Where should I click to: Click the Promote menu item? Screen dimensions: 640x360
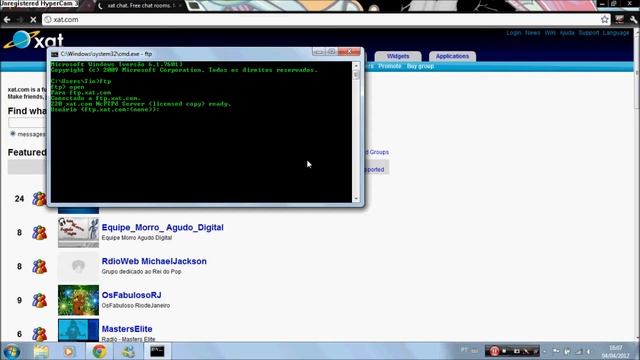tap(389, 66)
